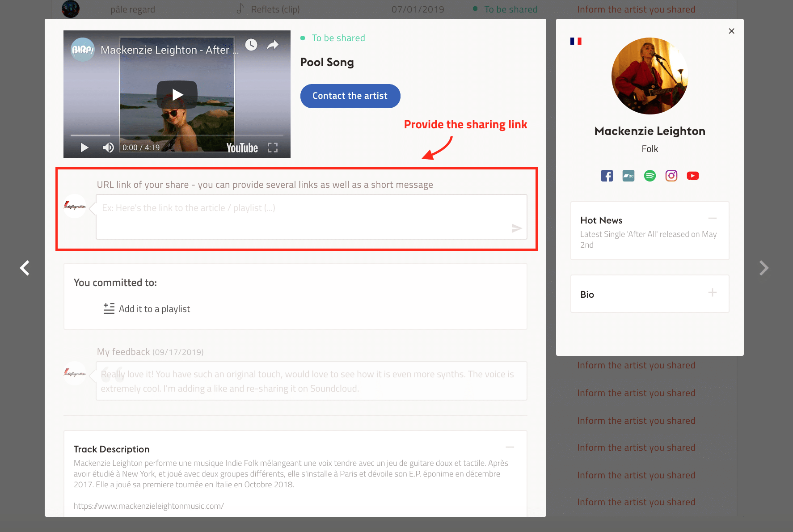
Task: Click the 'To be shared' status label
Action: coord(338,38)
